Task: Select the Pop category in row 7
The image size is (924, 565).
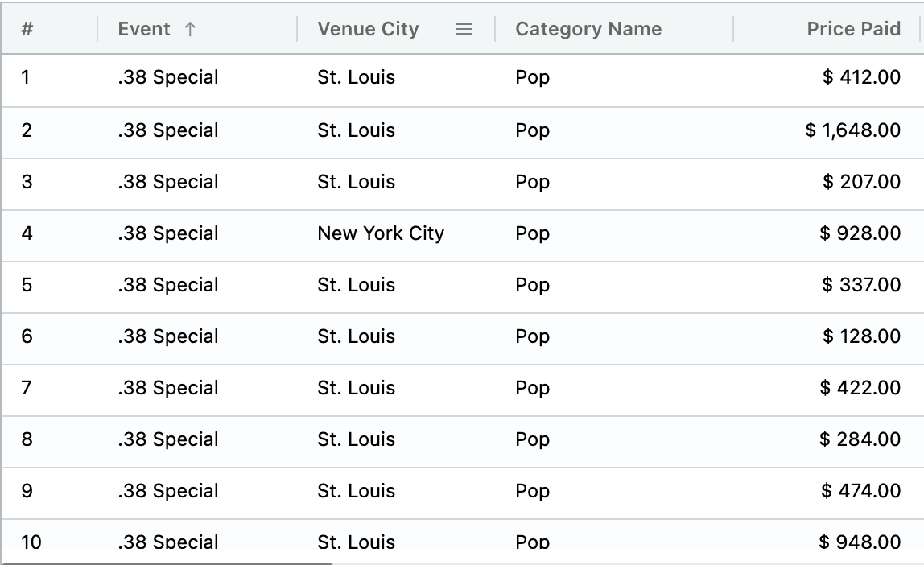Action: 532,388
